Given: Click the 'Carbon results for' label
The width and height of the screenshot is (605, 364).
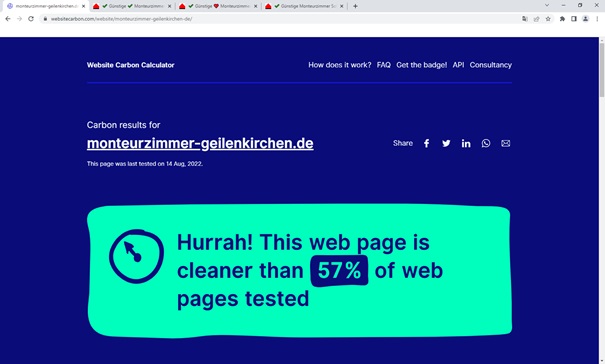Looking at the screenshot, I should (x=123, y=125).
